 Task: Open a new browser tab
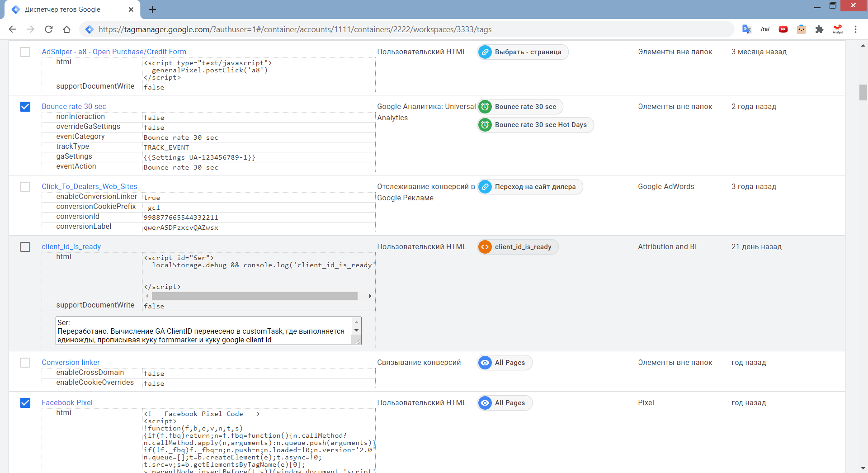click(152, 9)
